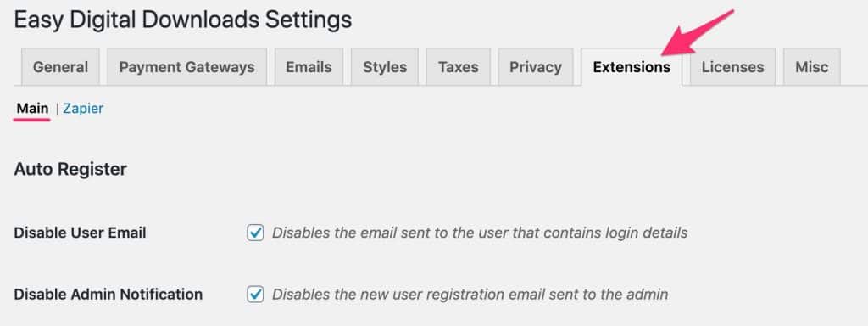Image resolution: width=868 pixels, height=326 pixels.
Task: Switch to the Licenses tab
Action: [x=733, y=67]
